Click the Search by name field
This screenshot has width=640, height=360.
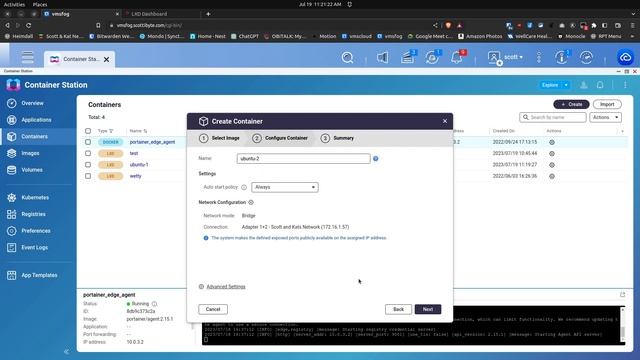(x=553, y=118)
